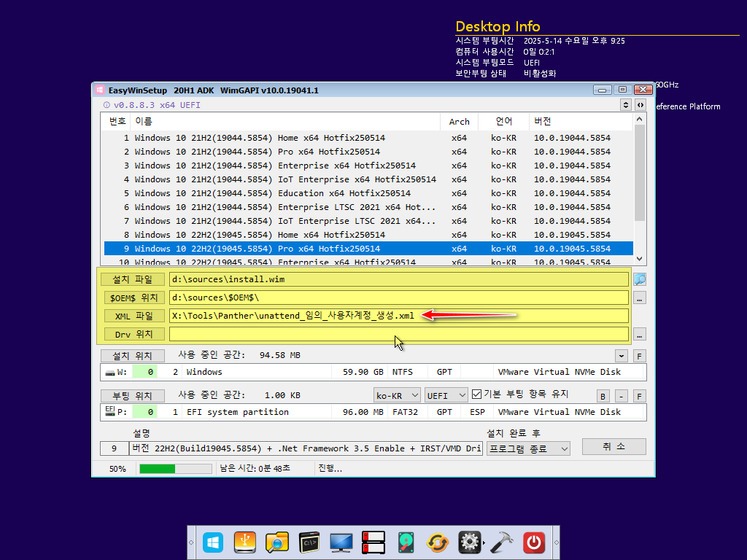Click the Windows logo dock icon
747x560 pixels.
(x=212, y=542)
